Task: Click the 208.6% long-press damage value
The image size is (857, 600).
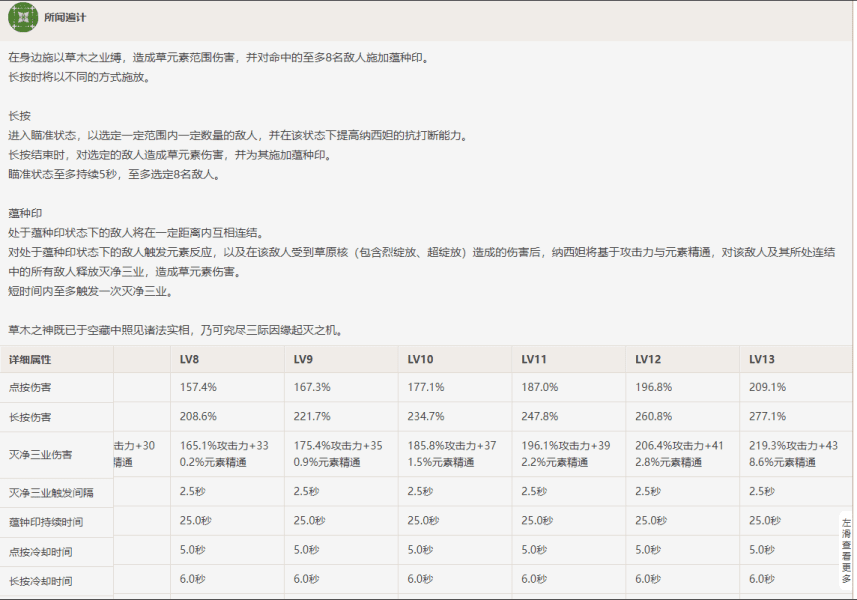Action: pos(198,416)
